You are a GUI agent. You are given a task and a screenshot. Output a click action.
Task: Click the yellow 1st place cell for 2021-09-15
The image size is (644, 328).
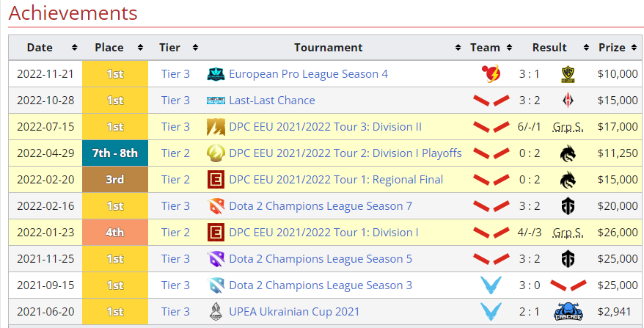[115, 285]
